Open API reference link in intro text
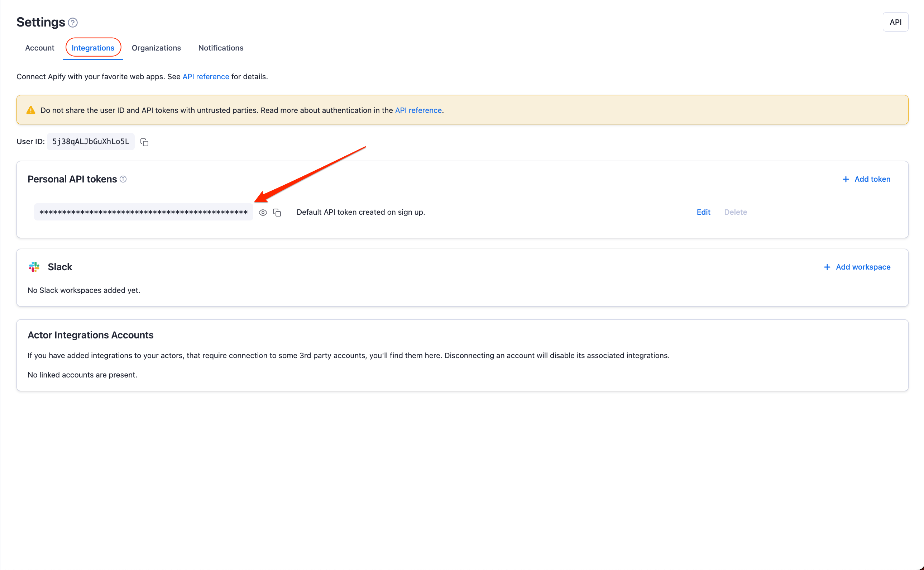924x570 pixels. point(206,76)
